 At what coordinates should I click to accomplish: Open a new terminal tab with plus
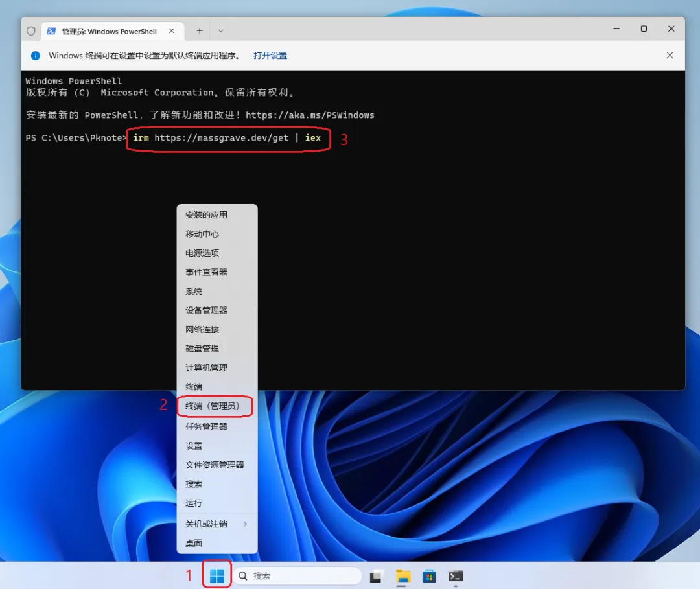[x=200, y=31]
